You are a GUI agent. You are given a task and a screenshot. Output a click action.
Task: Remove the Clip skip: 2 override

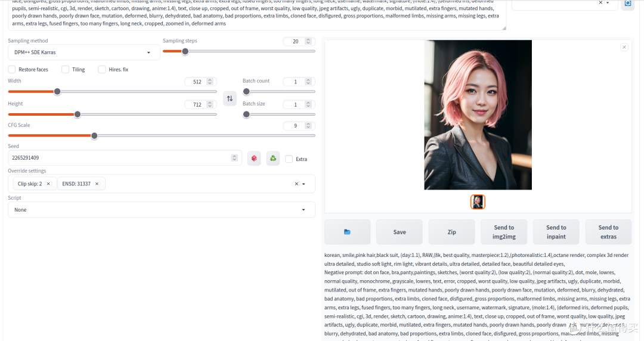(48, 184)
